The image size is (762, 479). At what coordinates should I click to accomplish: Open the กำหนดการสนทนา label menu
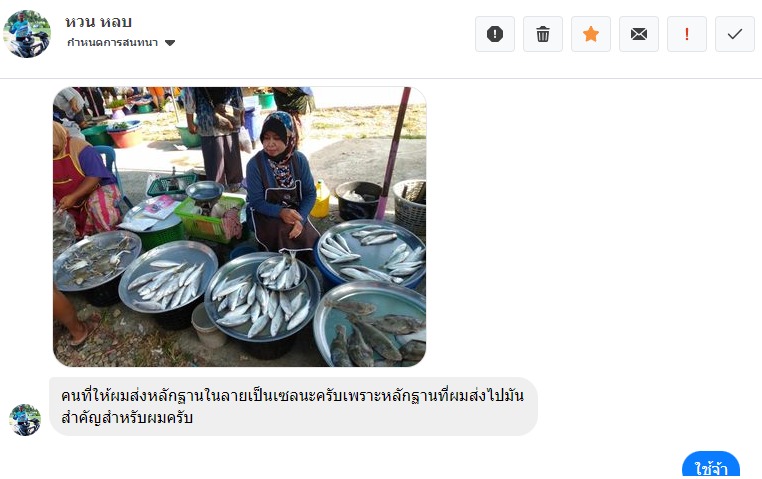(112, 43)
